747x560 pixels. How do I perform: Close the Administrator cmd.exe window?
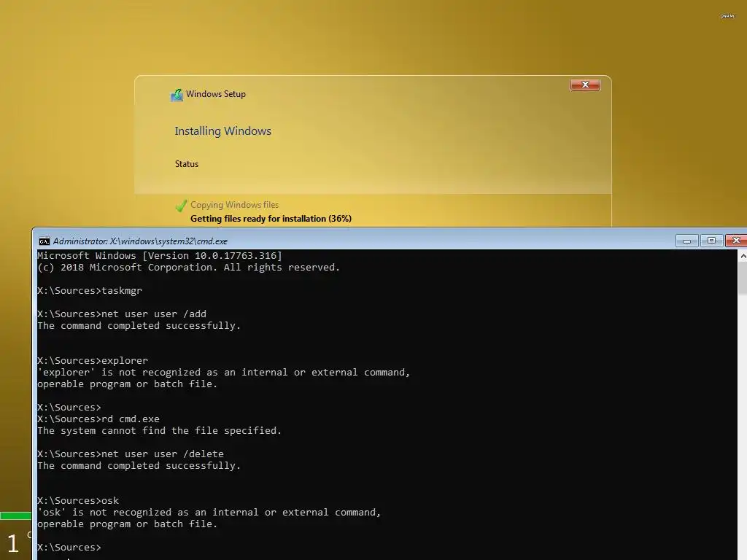pyautogui.click(x=736, y=241)
